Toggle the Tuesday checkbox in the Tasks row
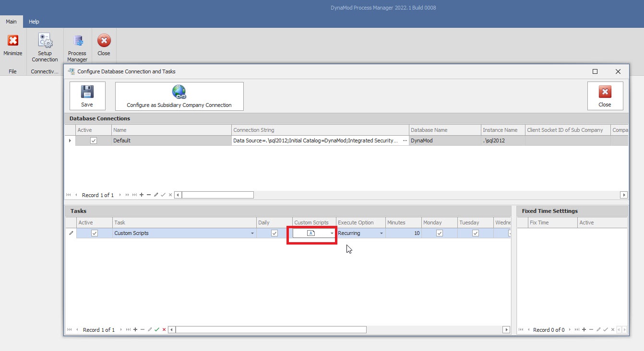Image resolution: width=644 pixels, height=351 pixels. [476, 233]
